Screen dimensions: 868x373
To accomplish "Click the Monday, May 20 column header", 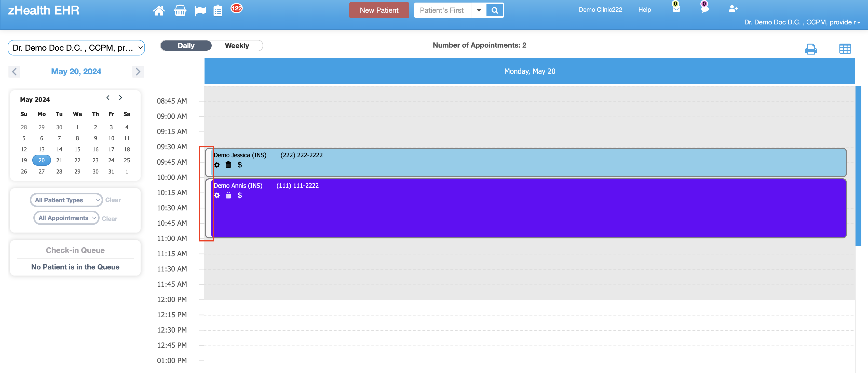I will (530, 71).
